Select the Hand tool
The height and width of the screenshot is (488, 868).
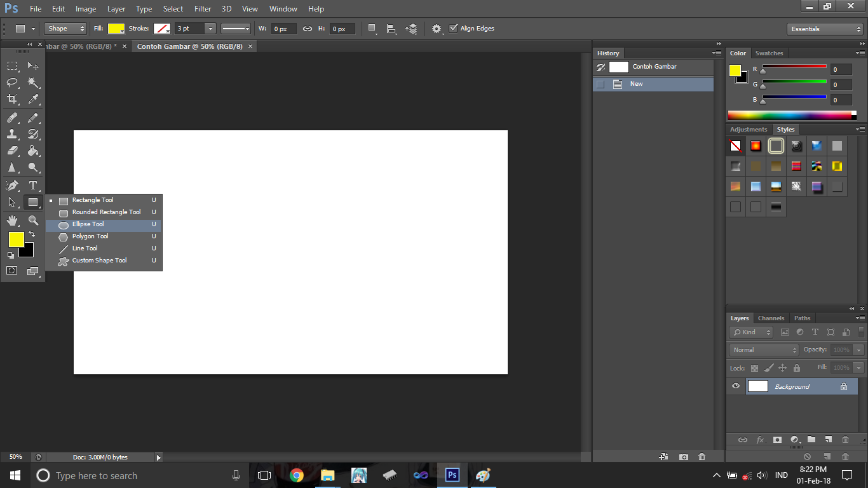[x=12, y=220]
